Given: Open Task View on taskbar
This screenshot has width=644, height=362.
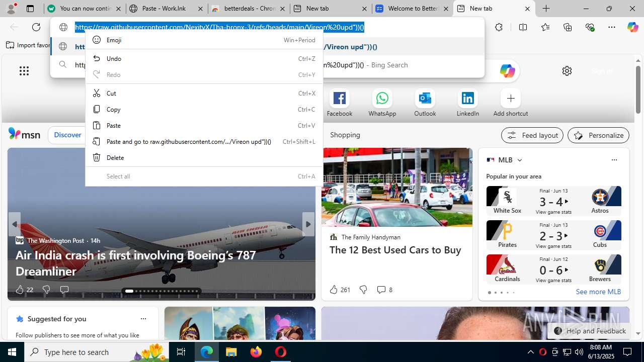Looking at the screenshot, I should pyautogui.click(x=181, y=352).
